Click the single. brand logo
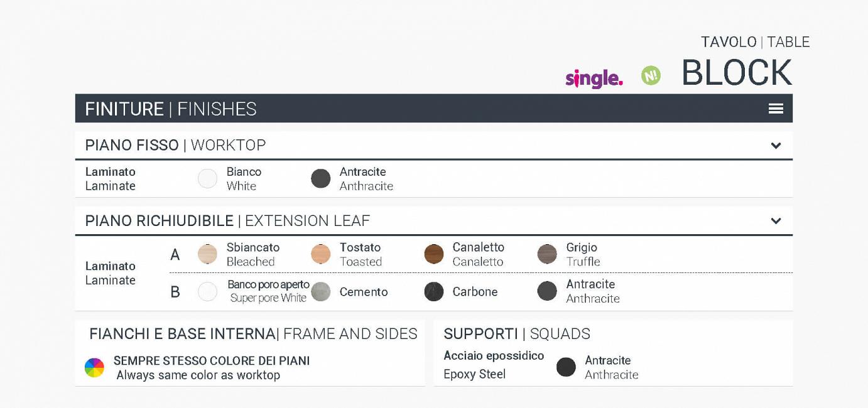This screenshot has height=408, width=868. [x=594, y=78]
